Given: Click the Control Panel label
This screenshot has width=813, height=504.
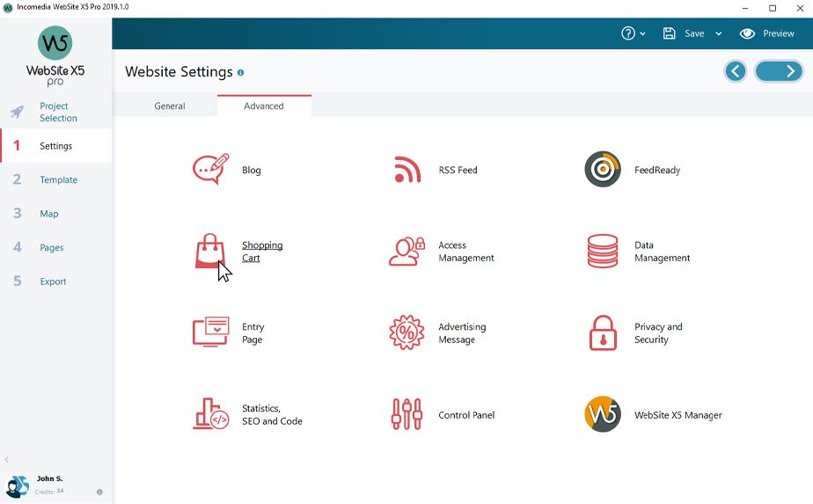Looking at the screenshot, I should tap(466, 415).
